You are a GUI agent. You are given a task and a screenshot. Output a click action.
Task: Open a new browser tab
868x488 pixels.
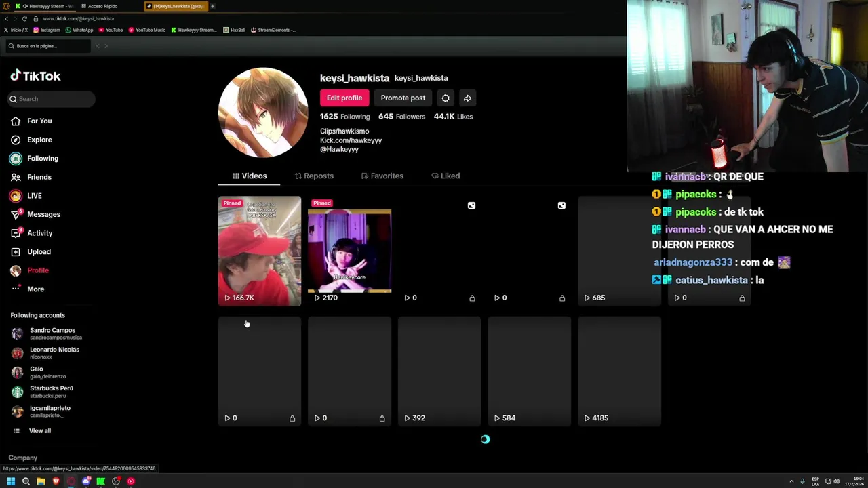(212, 6)
